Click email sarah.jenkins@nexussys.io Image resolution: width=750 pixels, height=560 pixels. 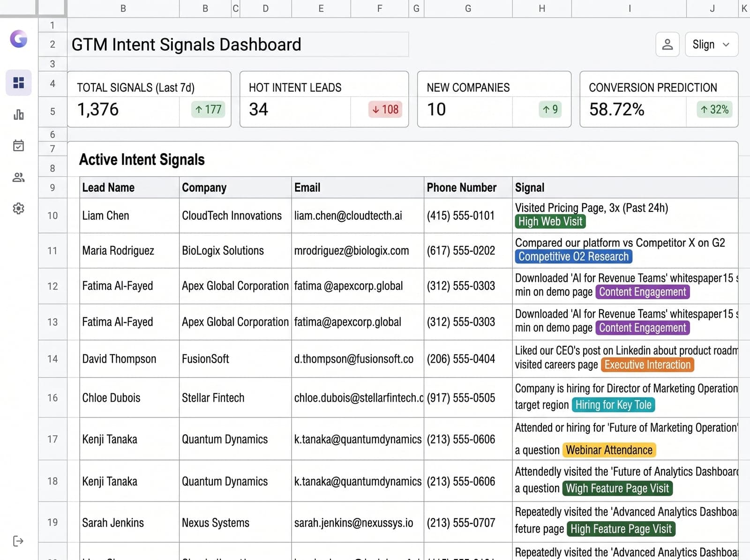pos(354,523)
